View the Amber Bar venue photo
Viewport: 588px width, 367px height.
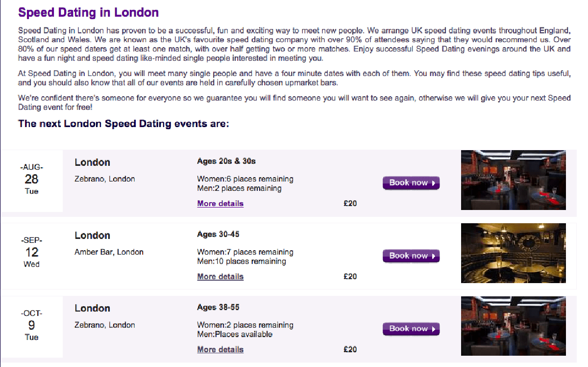click(x=514, y=253)
